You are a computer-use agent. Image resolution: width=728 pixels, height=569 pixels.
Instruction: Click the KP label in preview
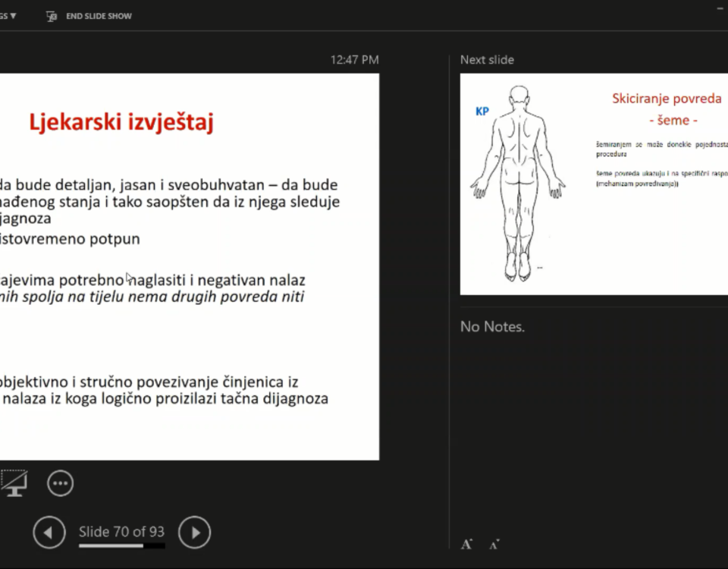[482, 112]
